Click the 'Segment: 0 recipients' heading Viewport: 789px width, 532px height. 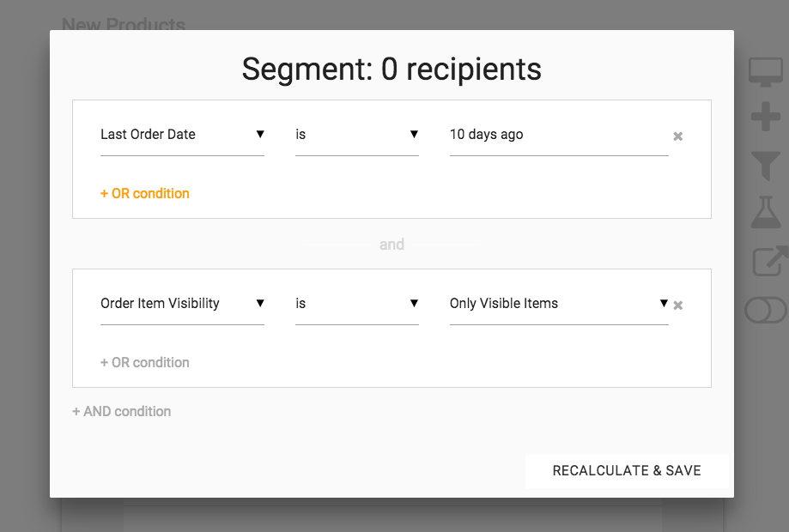point(391,69)
